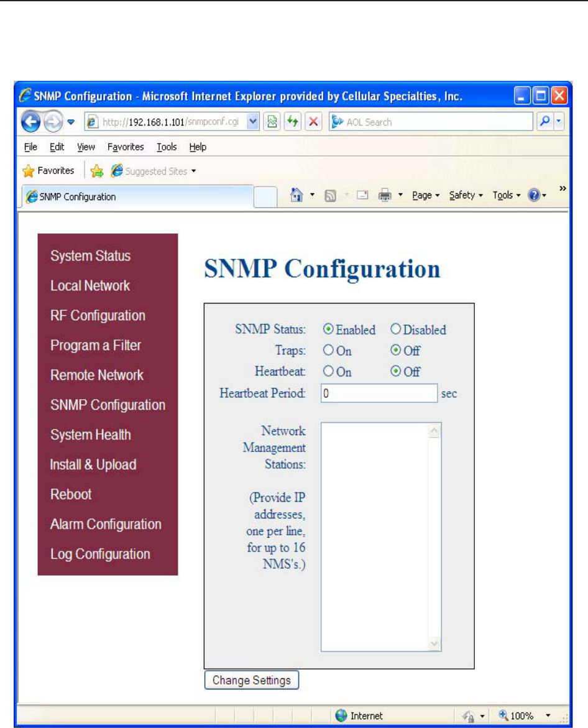This screenshot has height=728, width=588.
Task: Open the recent pages dropdown arrow
Action: click(71, 122)
